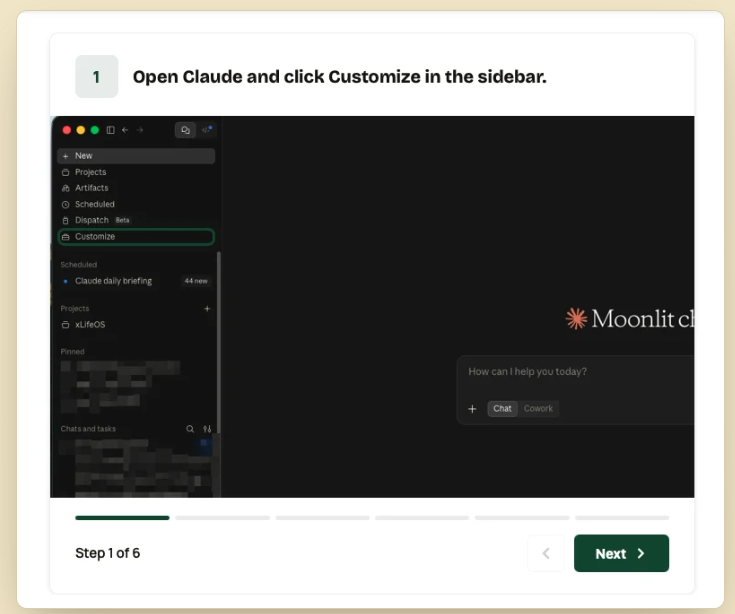Click the plus attachment icon in prompt box
Screen dimensions: 735x614
[472, 409]
